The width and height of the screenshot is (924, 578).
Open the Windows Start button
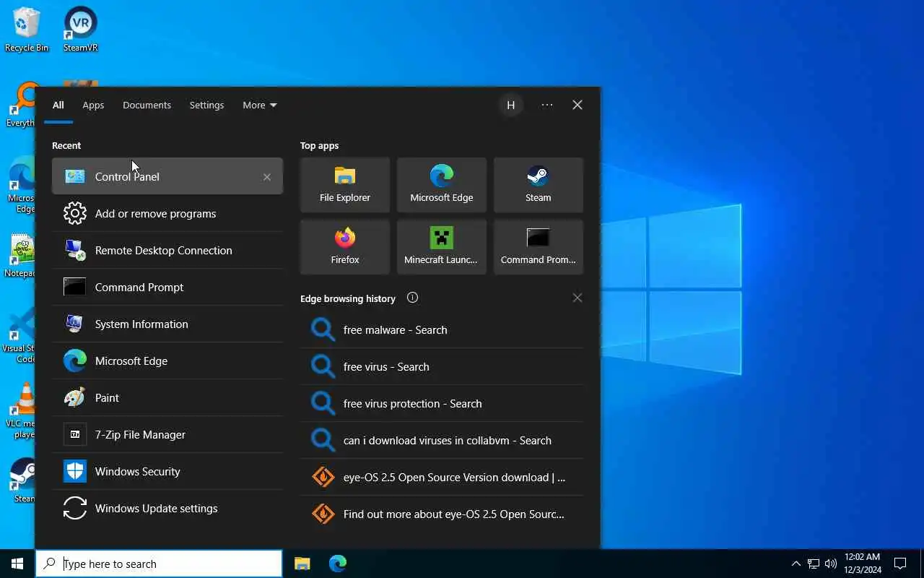[x=17, y=564]
